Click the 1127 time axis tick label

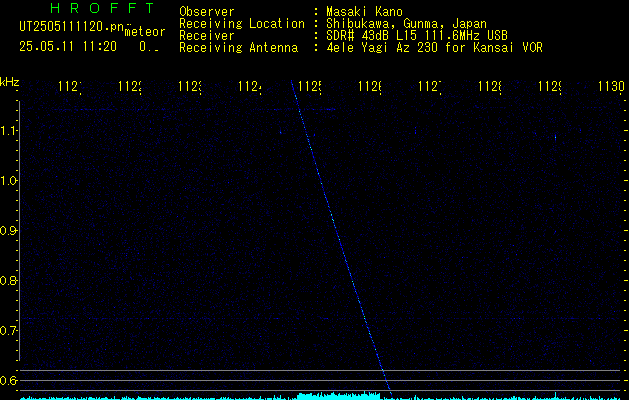(x=430, y=86)
